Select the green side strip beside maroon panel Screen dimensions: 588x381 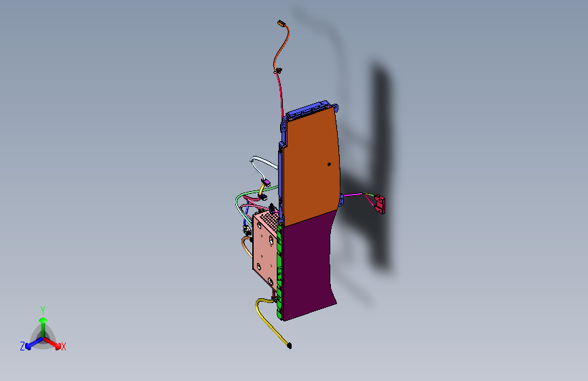[x=279, y=270]
